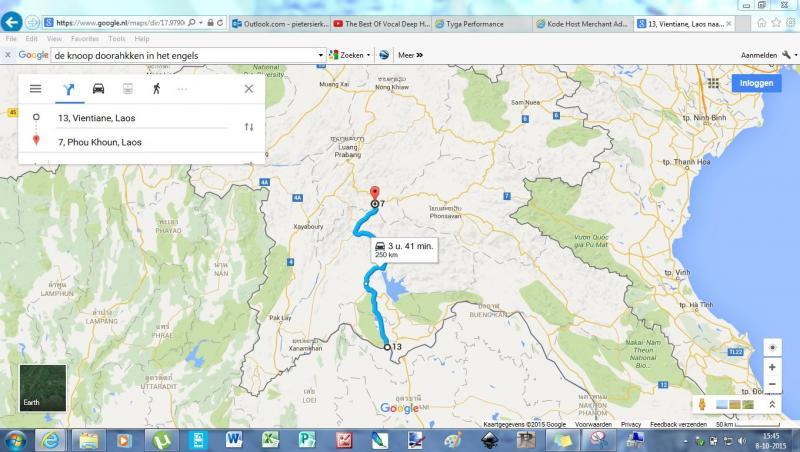Screen dimensions: 800x452
Task: Click the address bar URL
Action: click(x=120, y=23)
